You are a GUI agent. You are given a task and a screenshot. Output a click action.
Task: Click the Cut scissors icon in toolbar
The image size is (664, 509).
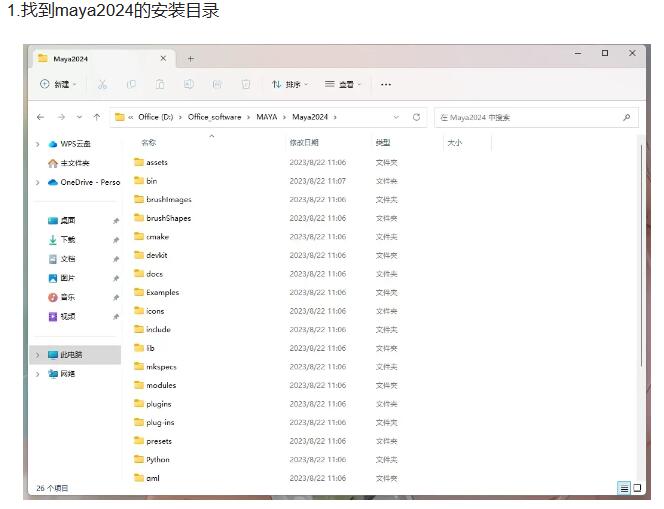click(x=102, y=85)
